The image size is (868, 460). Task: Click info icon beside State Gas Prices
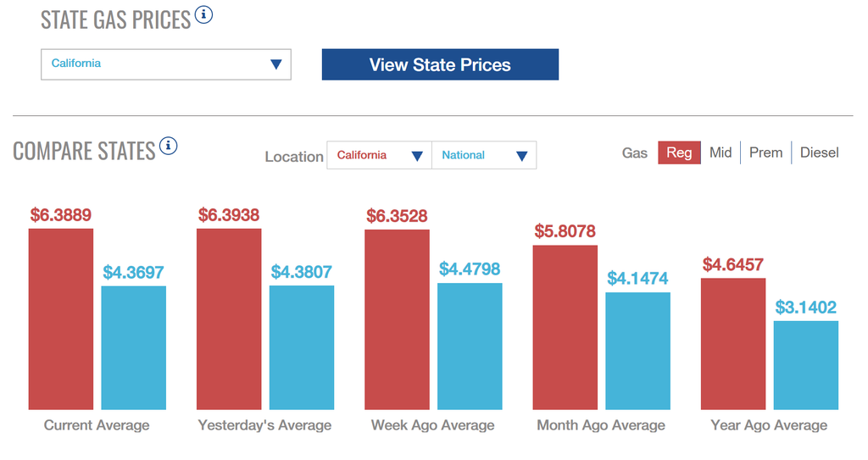tap(203, 14)
